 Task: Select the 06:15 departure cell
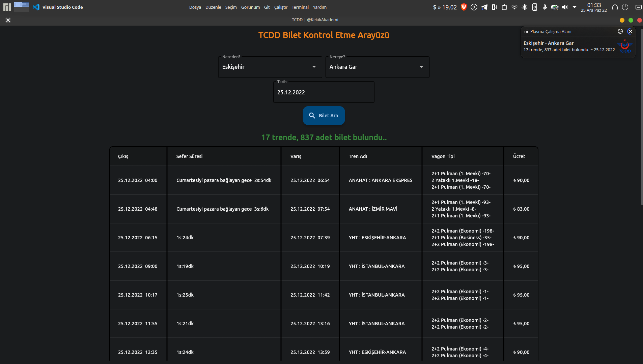138,238
